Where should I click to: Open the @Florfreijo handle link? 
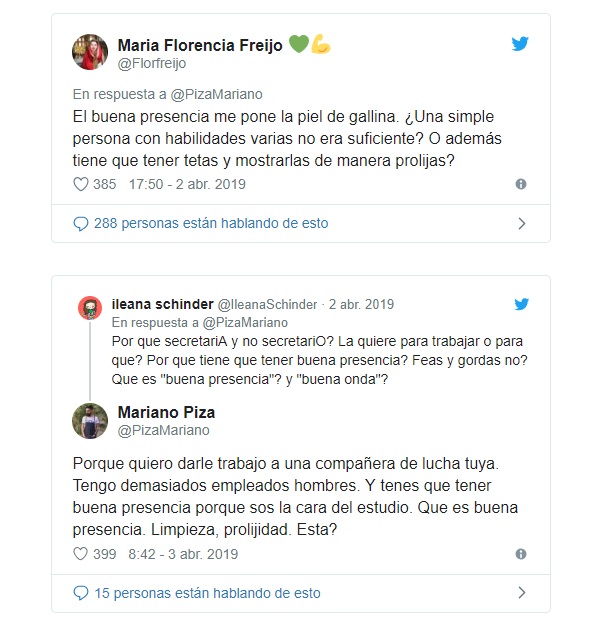point(150,63)
